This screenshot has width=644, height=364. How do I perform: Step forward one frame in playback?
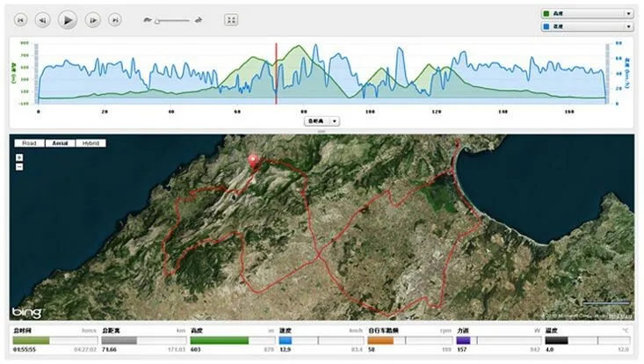(x=93, y=19)
